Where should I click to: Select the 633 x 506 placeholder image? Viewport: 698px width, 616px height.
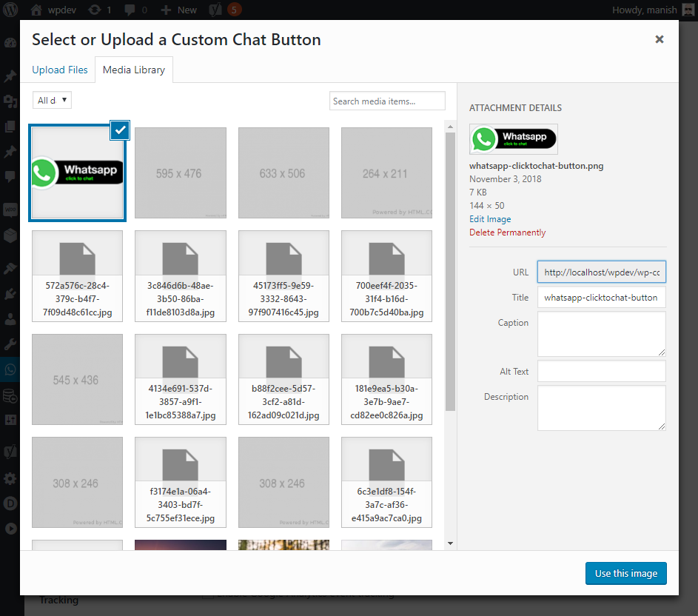283,173
